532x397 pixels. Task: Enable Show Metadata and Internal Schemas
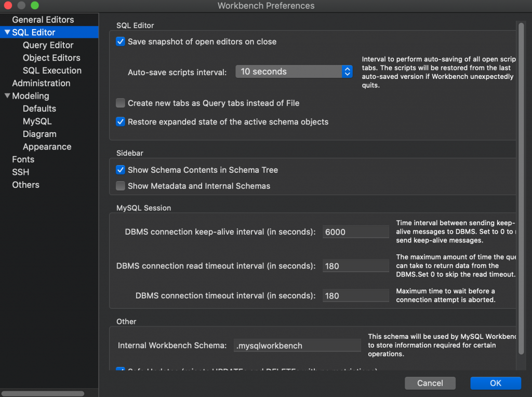click(121, 186)
